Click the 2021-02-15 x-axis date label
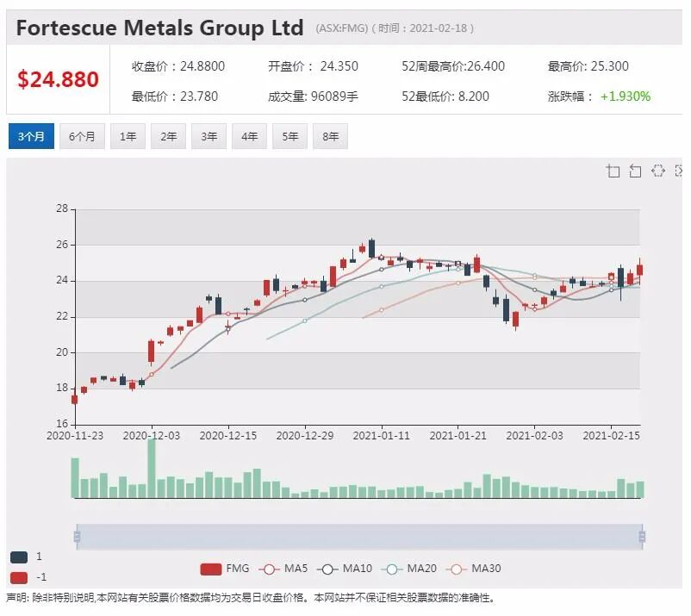Viewport: 691px width, 616px height. (x=611, y=436)
